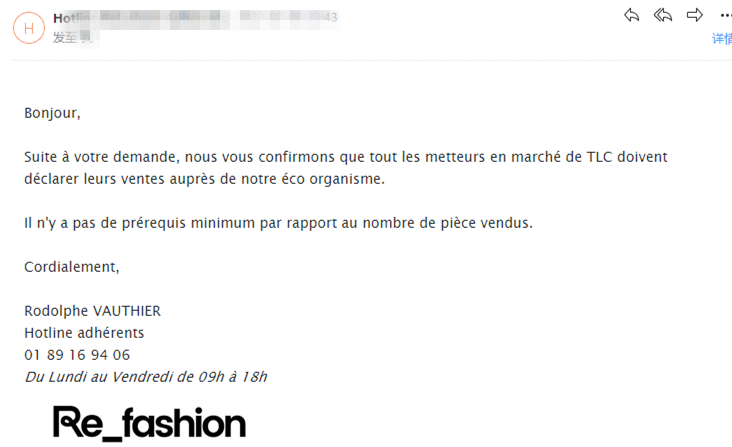This screenshot has width=732, height=447.
Task: Click the sentence about prérequis minimum
Action: (278, 223)
